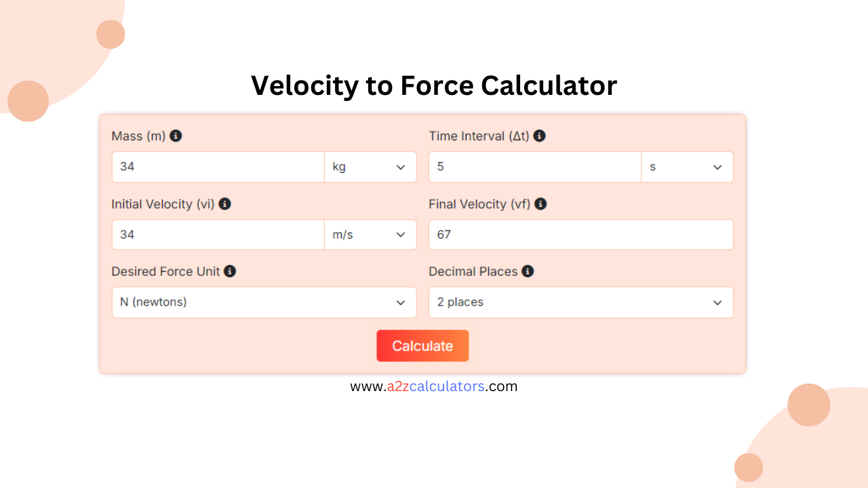The image size is (868, 488).
Task: Click the info icon beside Final Velocity
Action: [540, 203]
